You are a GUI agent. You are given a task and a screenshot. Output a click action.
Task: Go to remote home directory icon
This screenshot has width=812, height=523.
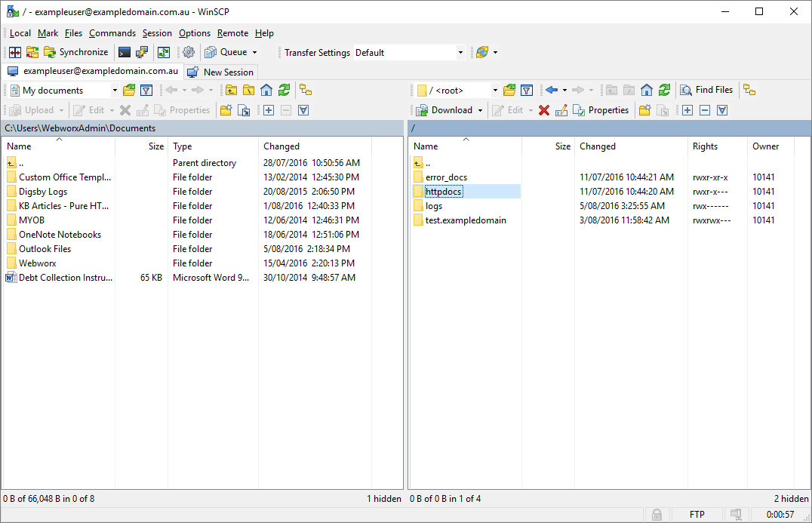[x=646, y=89]
